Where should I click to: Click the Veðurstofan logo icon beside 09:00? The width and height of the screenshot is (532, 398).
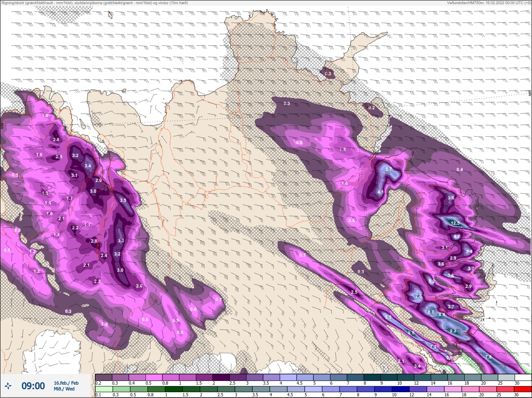click(x=8, y=386)
